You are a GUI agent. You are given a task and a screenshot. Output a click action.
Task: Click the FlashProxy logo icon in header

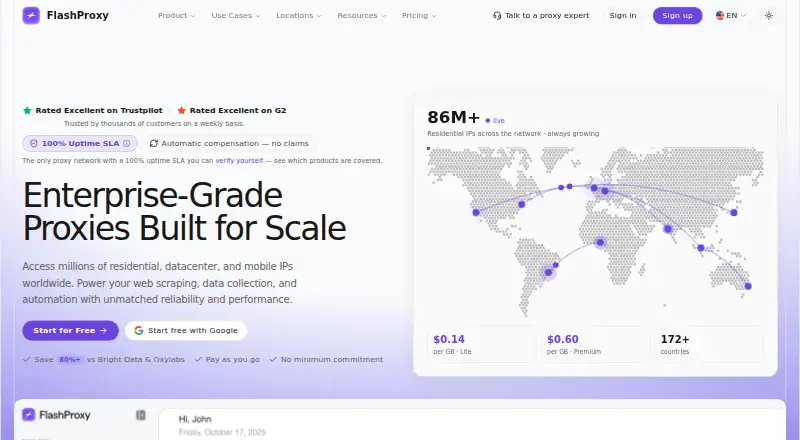(x=31, y=15)
